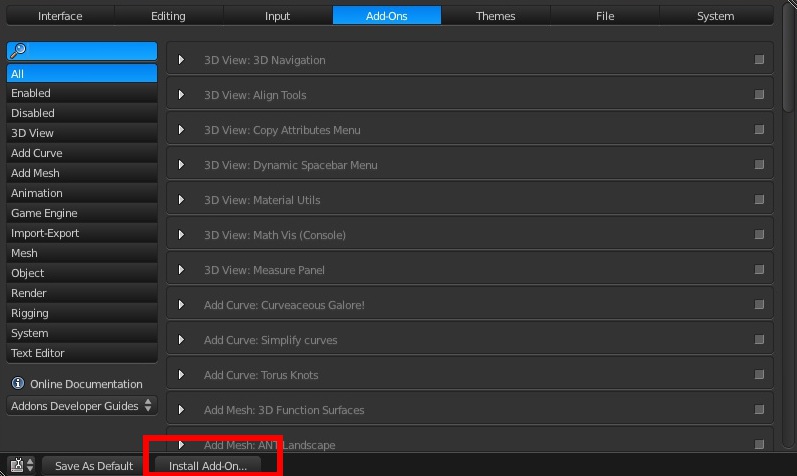Image resolution: width=797 pixels, height=476 pixels.
Task: Expand Simplify curves add-on details
Action: point(181,340)
